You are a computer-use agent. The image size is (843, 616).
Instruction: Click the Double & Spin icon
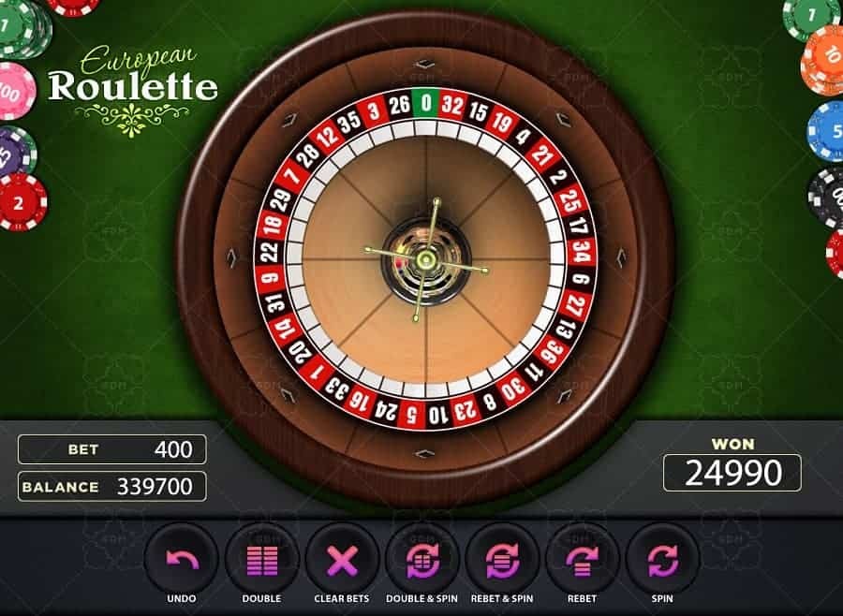422,560
